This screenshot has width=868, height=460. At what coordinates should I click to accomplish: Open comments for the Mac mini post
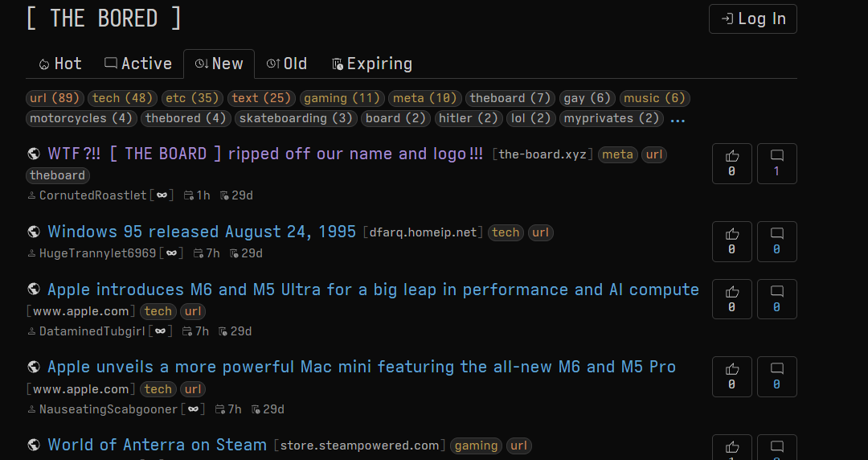[x=776, y=377]
